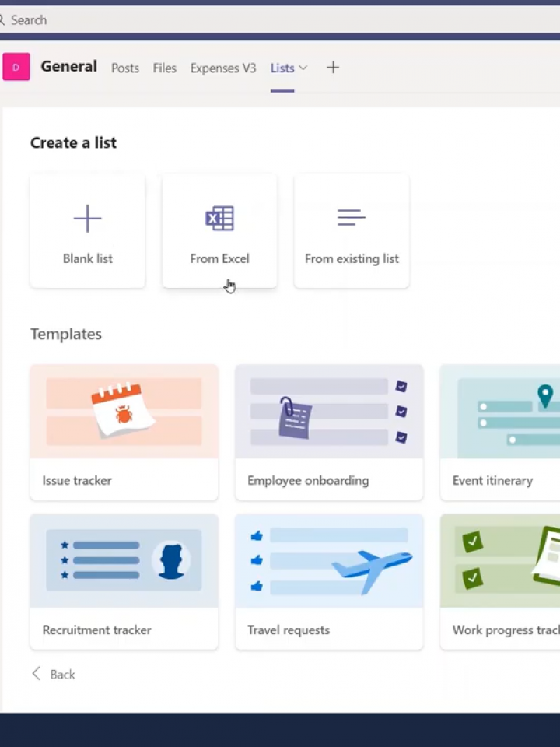560x747 pixels.
Task: Click the location pin icon in Event itinerary
Action: tap(544, 395)
